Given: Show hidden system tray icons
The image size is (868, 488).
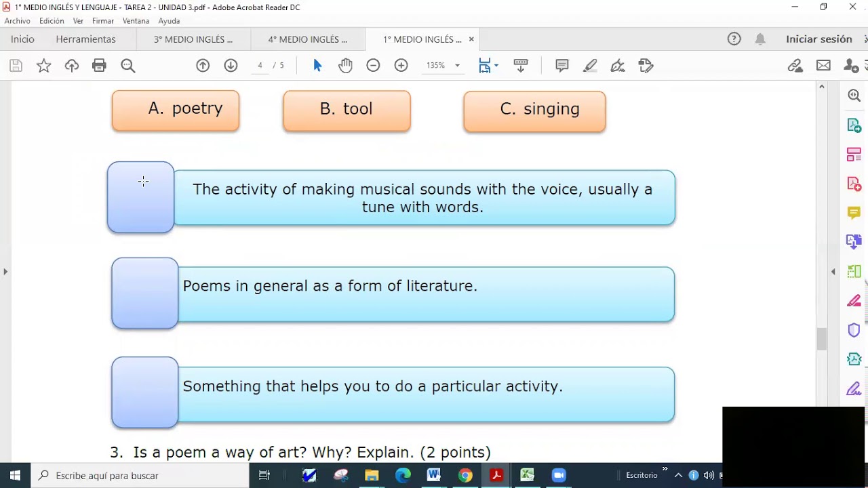Looking at the screenshot, I should tap(678, 476).
